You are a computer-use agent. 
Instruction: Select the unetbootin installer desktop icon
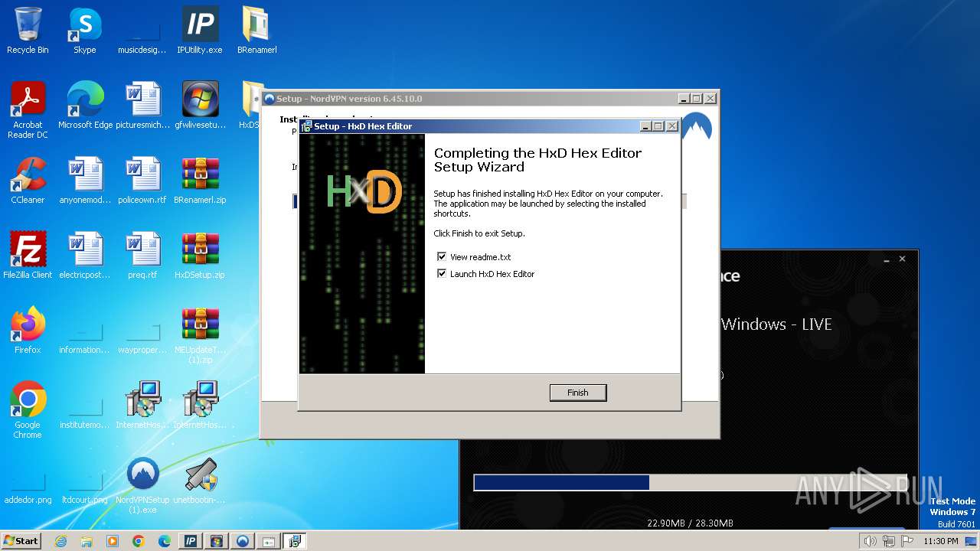200,481
